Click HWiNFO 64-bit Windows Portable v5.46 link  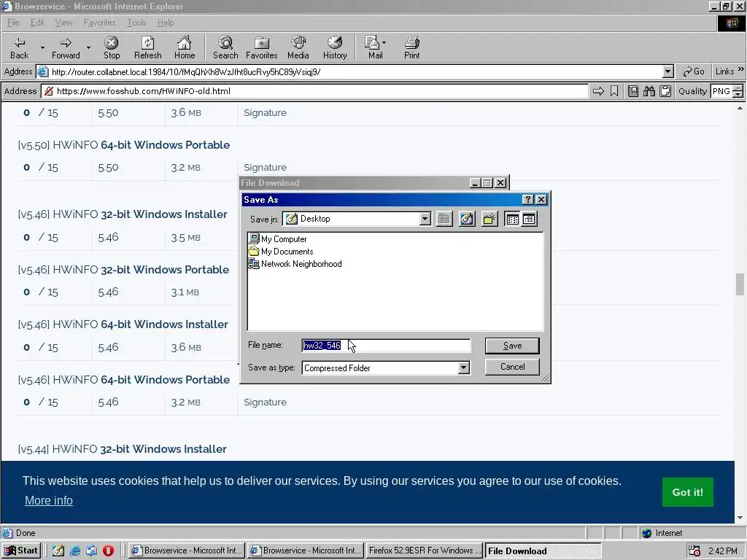(124, 379)
